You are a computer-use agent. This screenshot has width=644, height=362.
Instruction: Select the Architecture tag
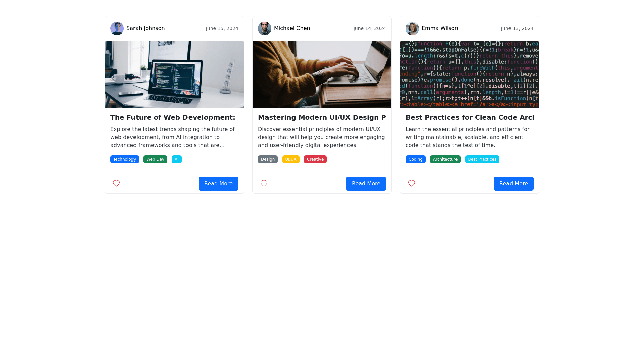(x=445, y=159)
